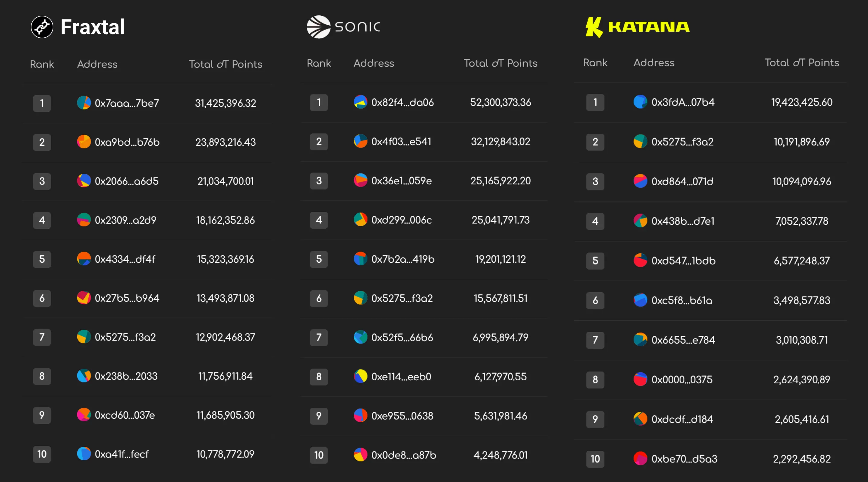Open address 0x0de8...a87b in the Sonic leaderboard
Image resolution: width=868 pixels, height=482 pixels.
pyautogui.click(x=404, y=455)
